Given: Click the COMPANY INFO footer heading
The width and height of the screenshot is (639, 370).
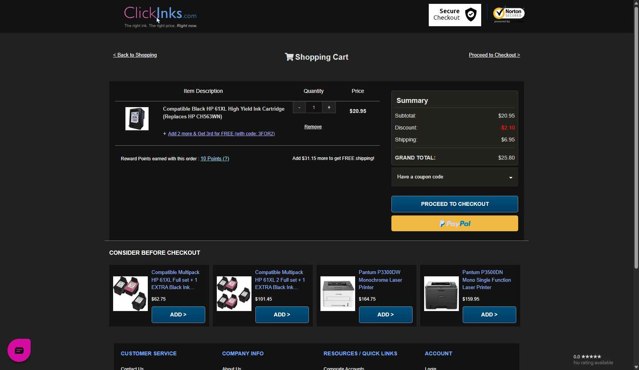Looking at the screenshot, I should [242, 353].
